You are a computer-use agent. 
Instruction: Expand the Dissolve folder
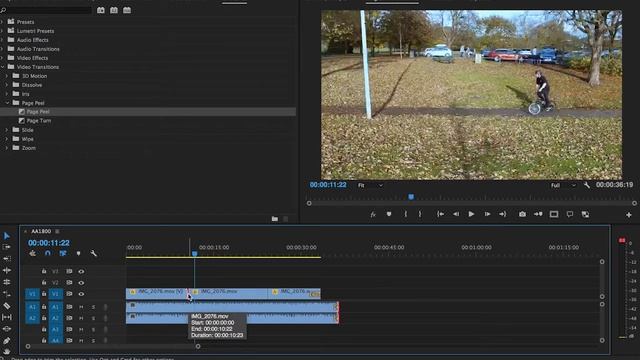(7, 85)
